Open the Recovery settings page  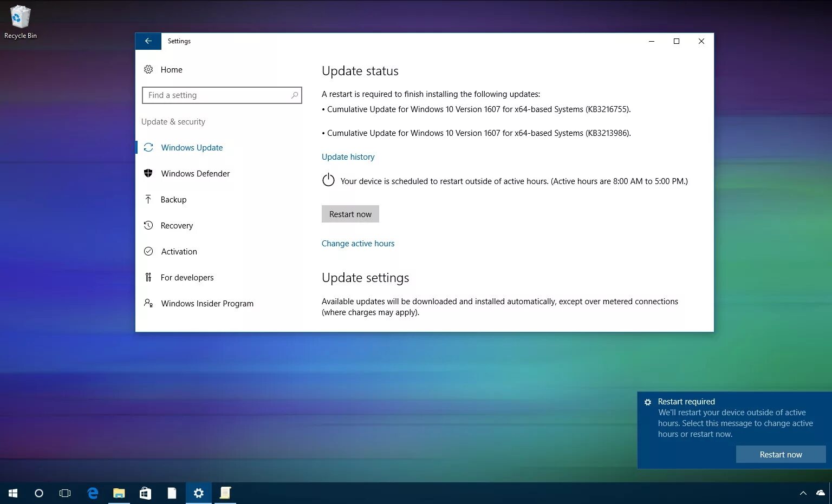click(177, 225)
